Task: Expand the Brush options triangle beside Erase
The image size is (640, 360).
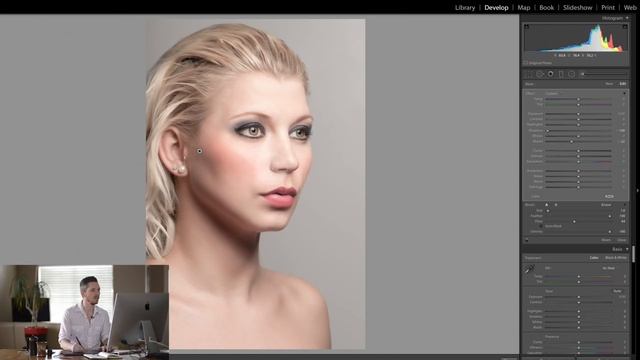Action: [x=624, y=204]
